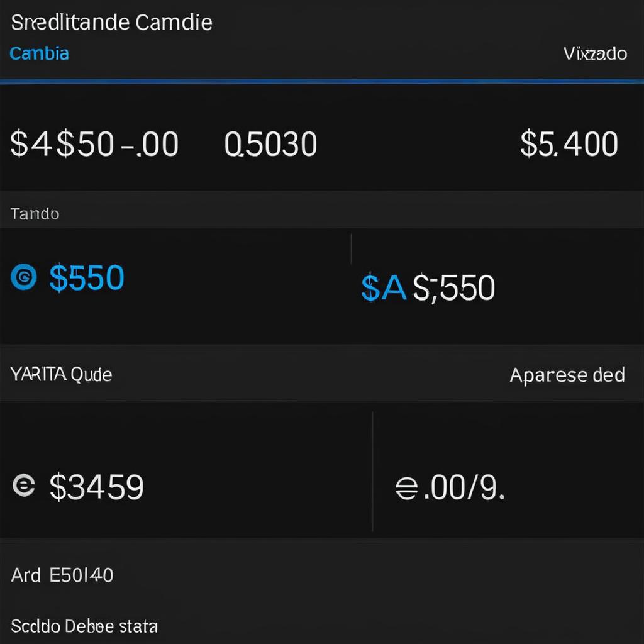Click the 0.5030 rate value

point(270,144)
